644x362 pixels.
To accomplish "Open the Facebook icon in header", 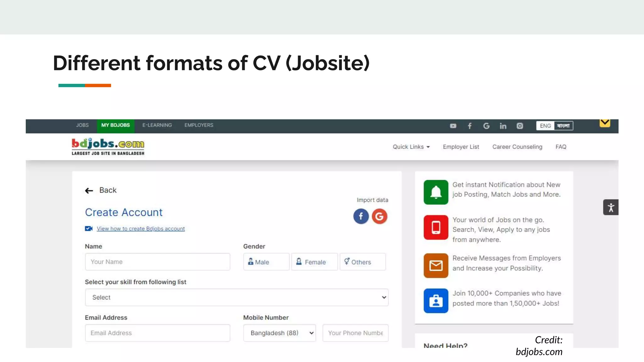I will (x=469, y=126).
